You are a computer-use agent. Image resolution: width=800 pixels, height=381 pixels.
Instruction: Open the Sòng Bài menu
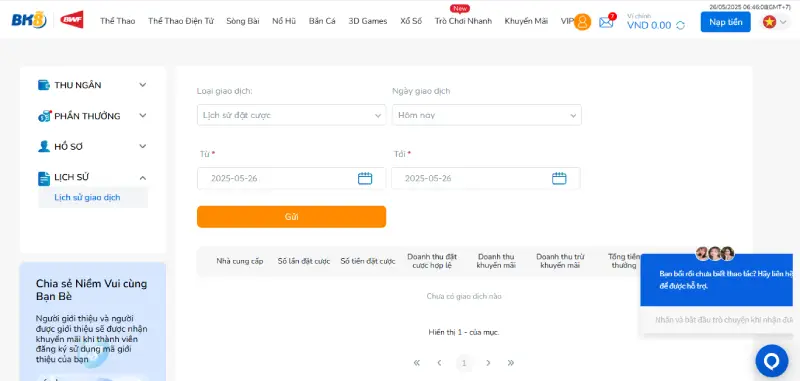tap(243, 21)
